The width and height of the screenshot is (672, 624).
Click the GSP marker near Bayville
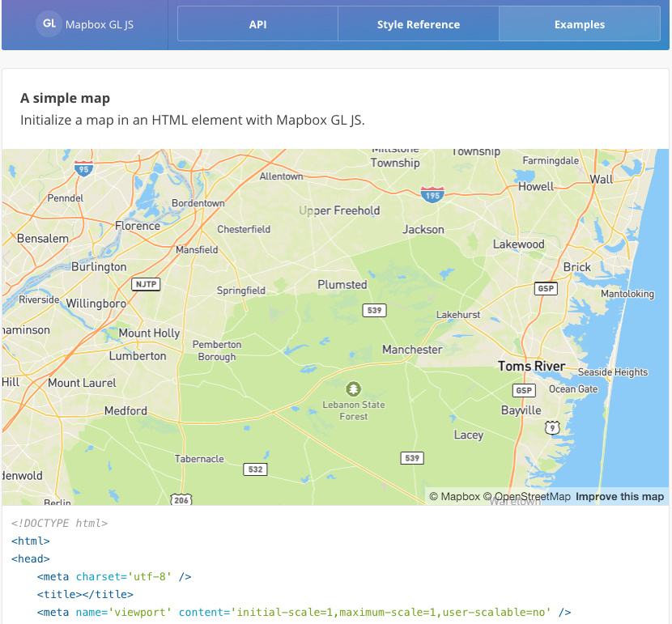coord(524,390)
